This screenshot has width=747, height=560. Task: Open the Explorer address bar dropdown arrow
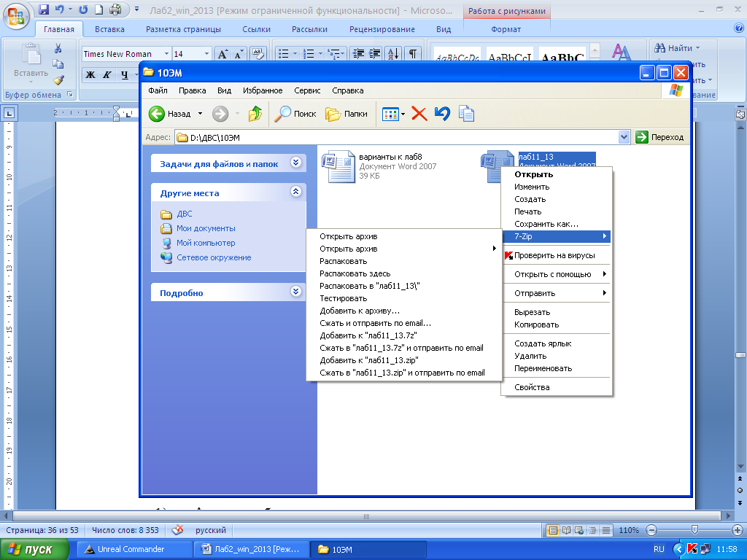coord(624,137)
